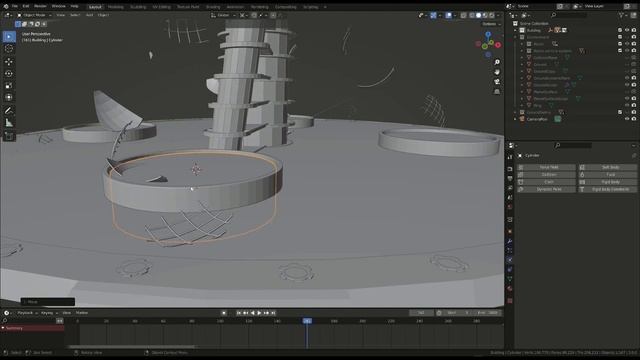Select the 3D Cursor tool
This screenshot has height=360, width=640.
pos(9,49)
